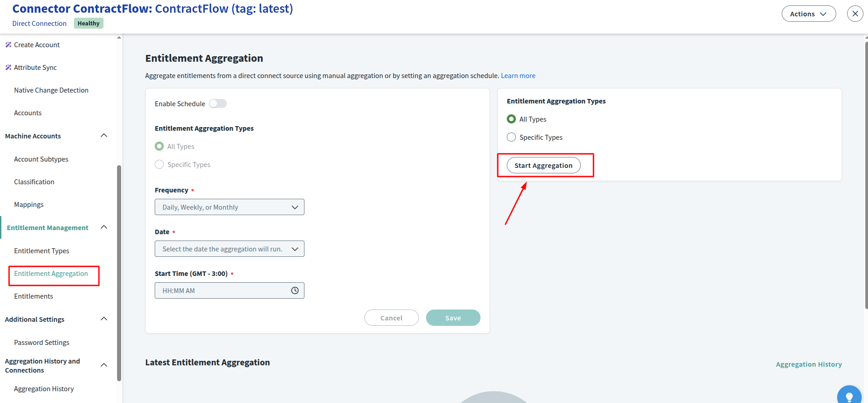Toggle the Enable Schedule switch
This screenshot has height=403, width=868.
pyautogui.click(x=218, y=103)
